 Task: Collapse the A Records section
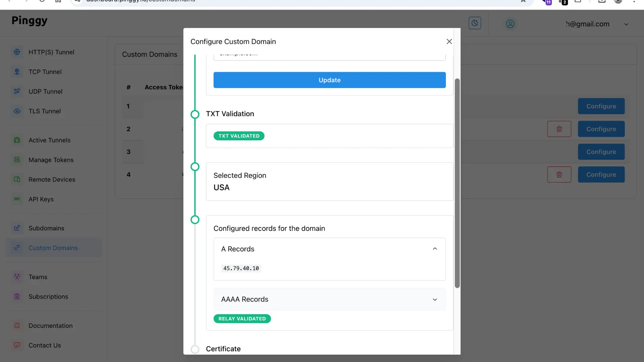click(435, 249)
